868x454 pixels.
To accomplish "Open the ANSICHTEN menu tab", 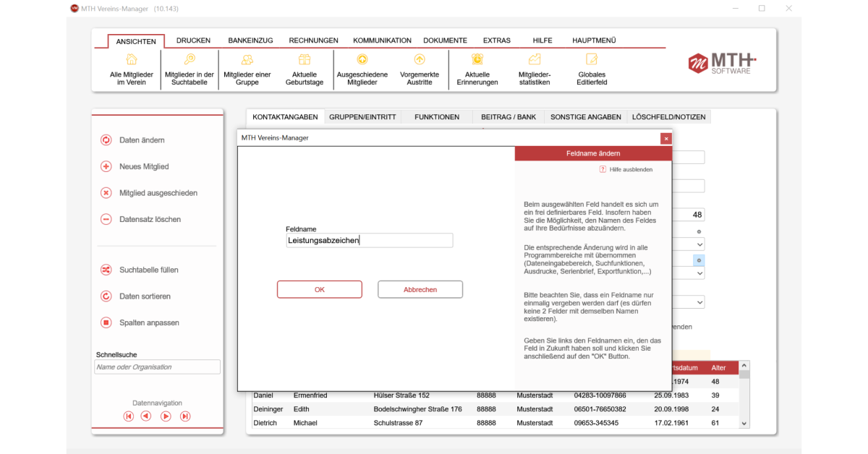I will click(136, 41).
